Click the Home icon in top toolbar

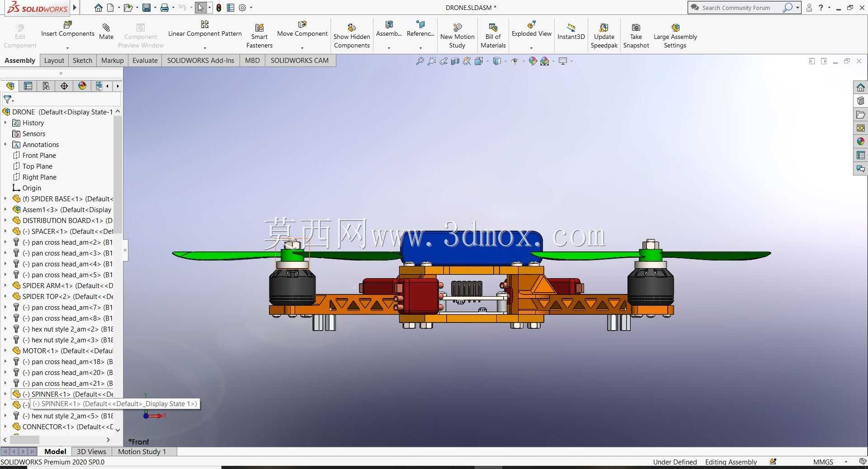pyautogui.click(x=98, y=8)
